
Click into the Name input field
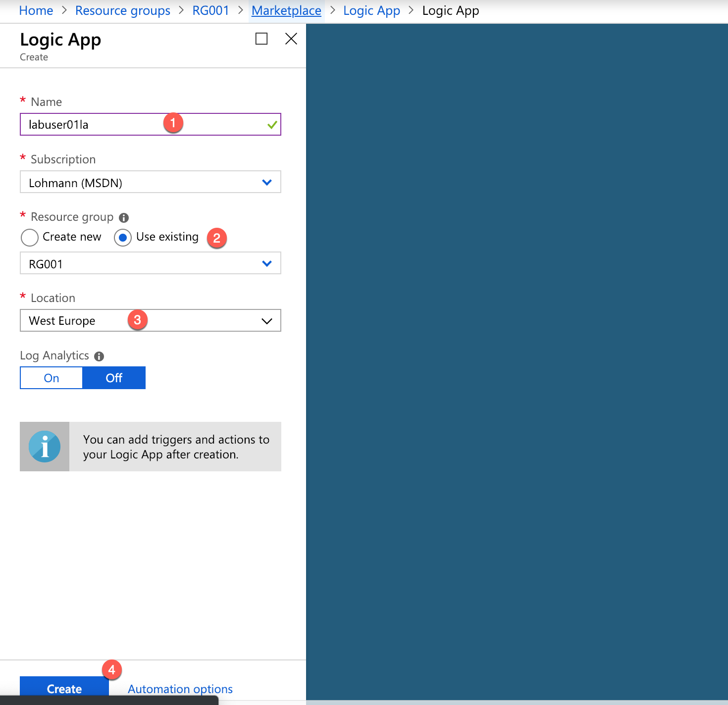click(151, 124)
